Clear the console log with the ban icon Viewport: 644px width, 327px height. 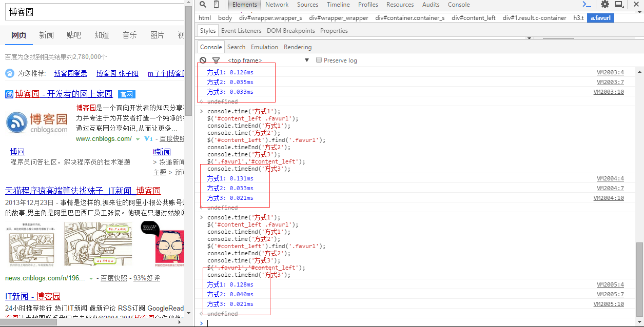203,60
